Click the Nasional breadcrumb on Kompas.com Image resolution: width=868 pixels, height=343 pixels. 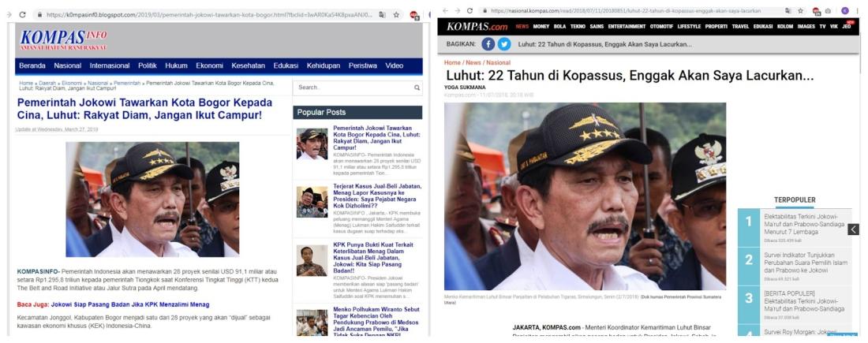498,62
